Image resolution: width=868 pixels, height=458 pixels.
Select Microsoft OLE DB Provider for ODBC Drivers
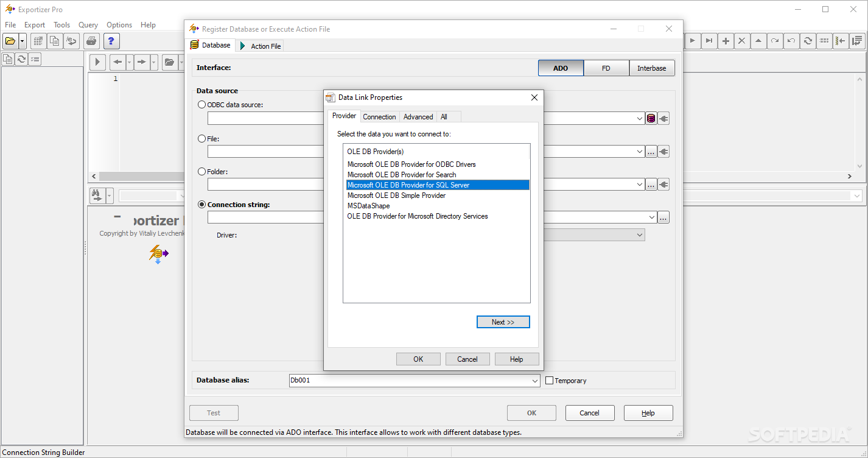(x=411, y=164)
